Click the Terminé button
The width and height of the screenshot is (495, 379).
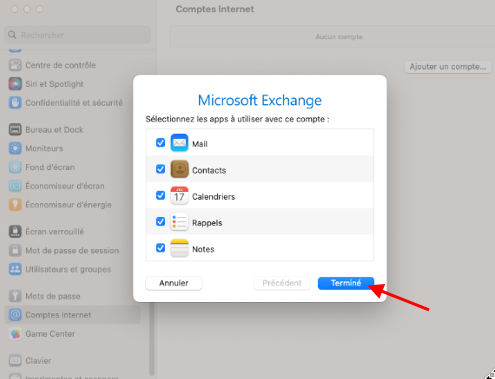pos(346,283)
